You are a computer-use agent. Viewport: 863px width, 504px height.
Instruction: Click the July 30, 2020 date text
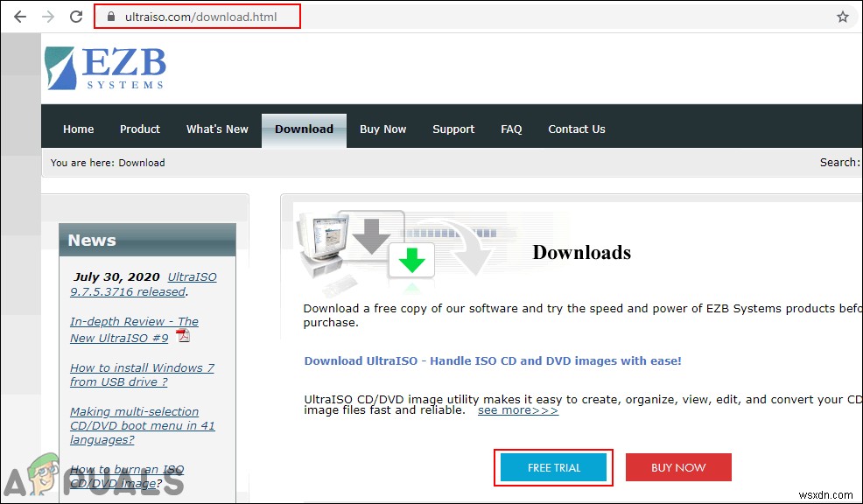[x=116, y=276]
